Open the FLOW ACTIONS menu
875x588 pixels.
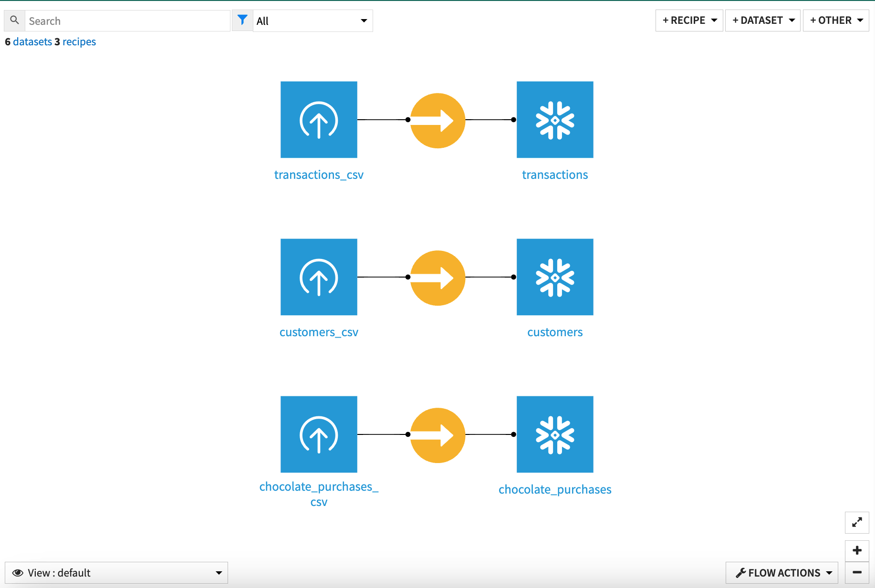point(781,572)
